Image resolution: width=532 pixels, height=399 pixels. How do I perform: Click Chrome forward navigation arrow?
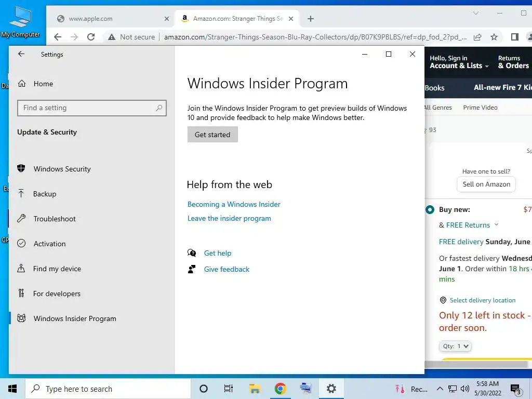pyautogui.click(x=74, y=37)
